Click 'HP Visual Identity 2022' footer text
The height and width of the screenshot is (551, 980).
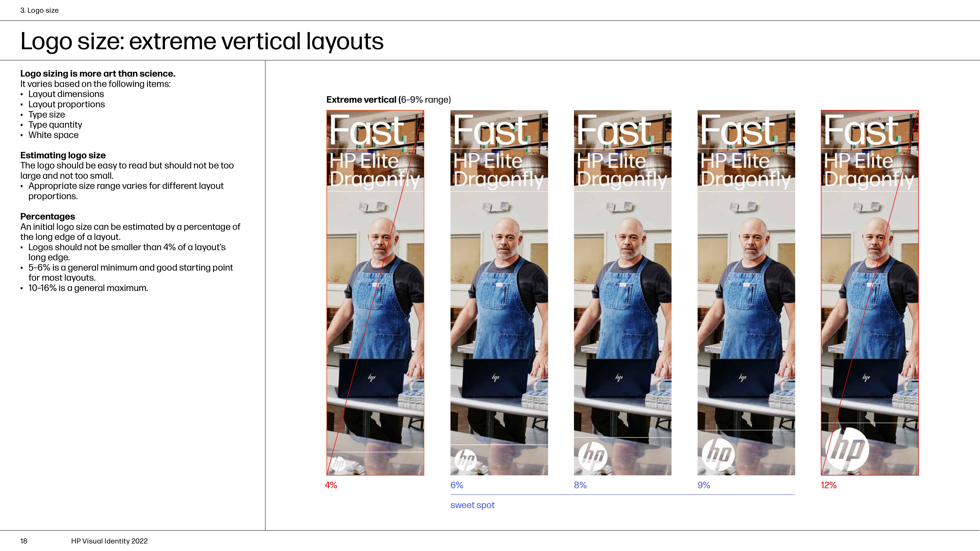pos(109,541)
